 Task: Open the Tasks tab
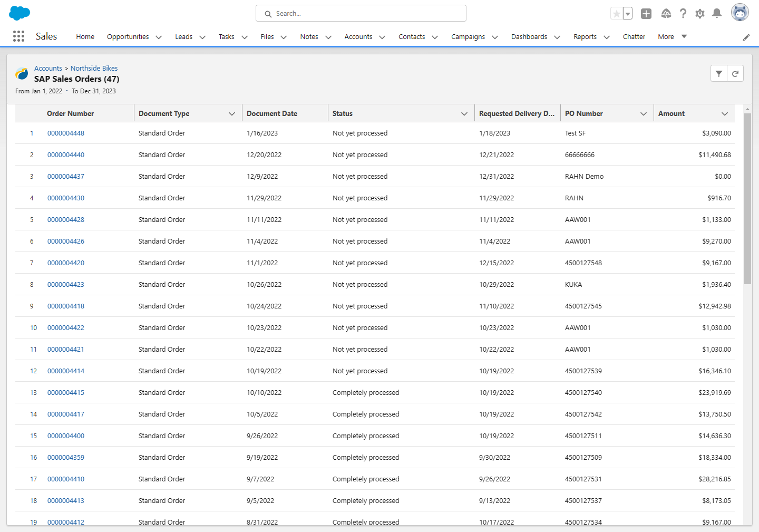tap(227, 36)
